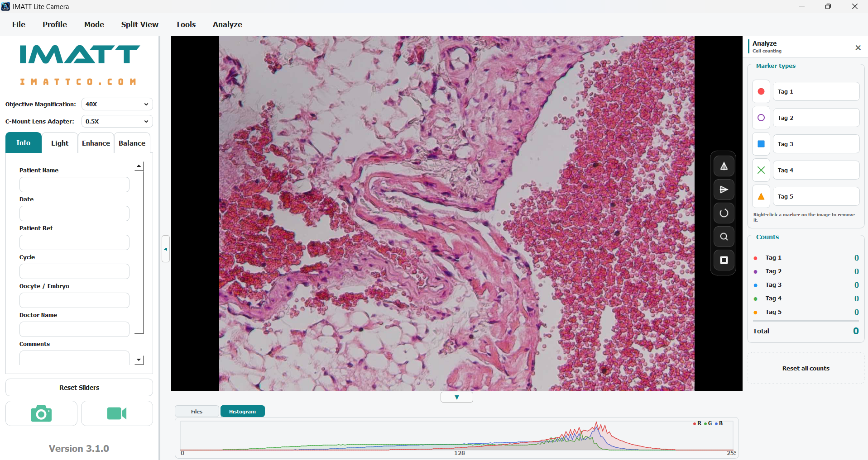Collapse the left side panel arrow

tap(166, 249)
